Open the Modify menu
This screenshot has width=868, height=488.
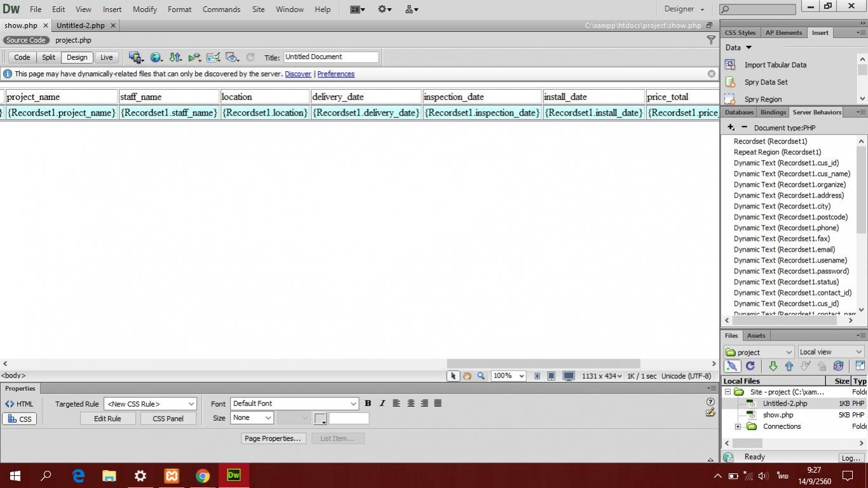(145, 9)
